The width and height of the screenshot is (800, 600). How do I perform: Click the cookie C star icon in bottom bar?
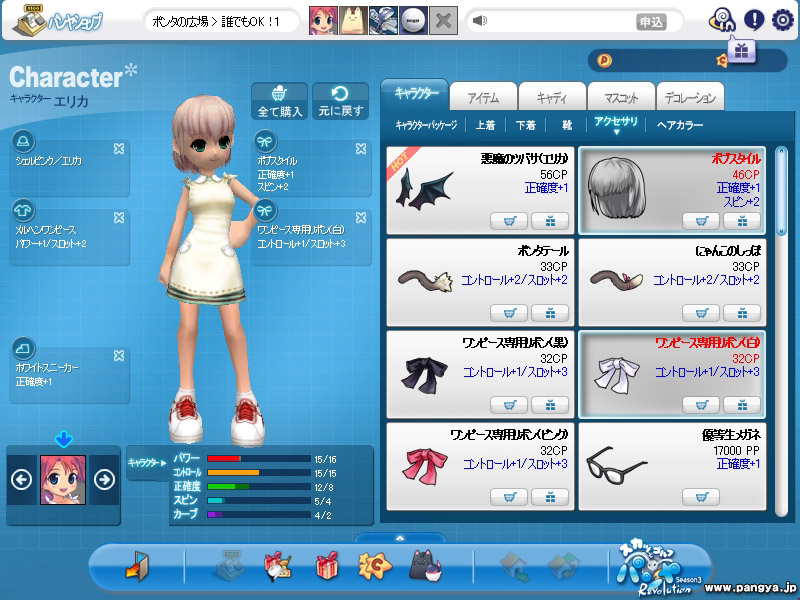(x=375, y=566)
